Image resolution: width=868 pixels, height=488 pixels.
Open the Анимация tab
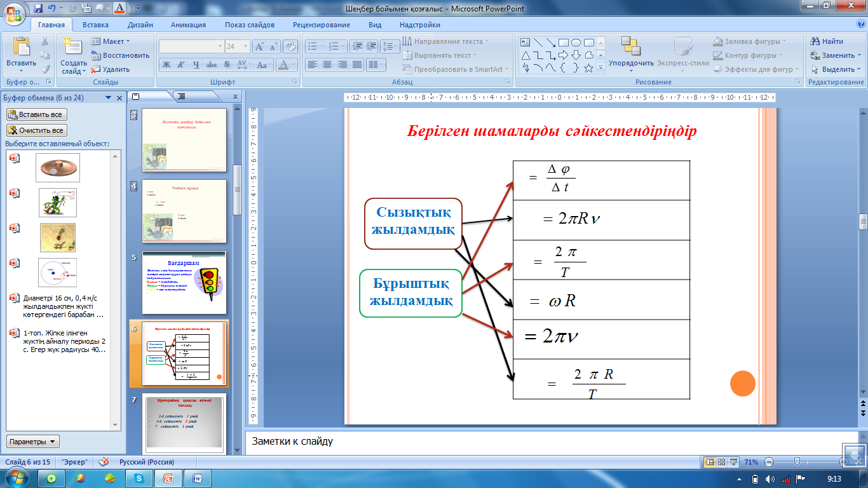(x=188, y=25)
